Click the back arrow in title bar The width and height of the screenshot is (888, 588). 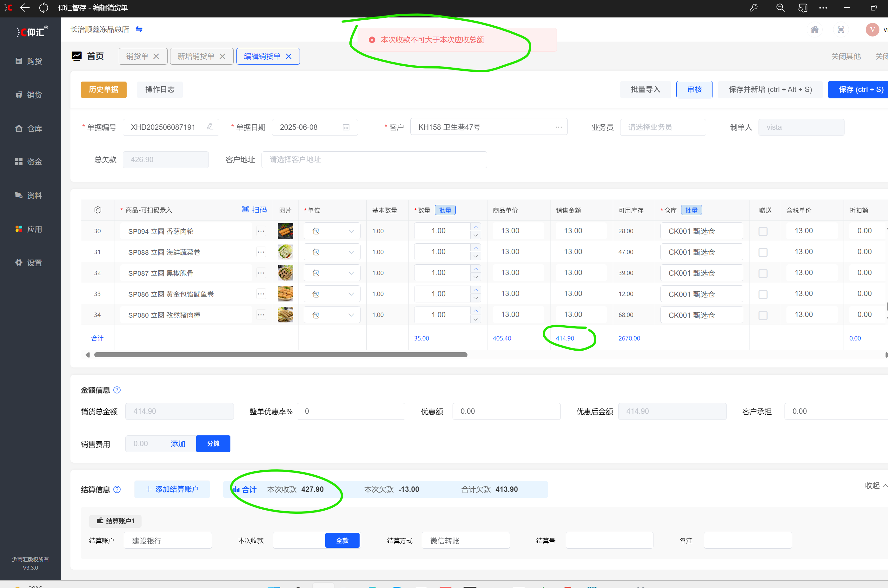click(25, 8)
